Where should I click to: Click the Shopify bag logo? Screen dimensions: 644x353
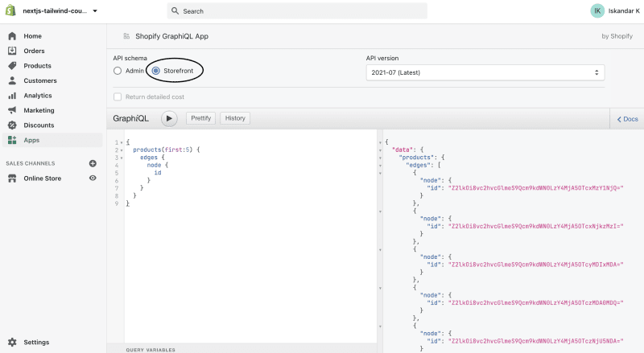[x=10, y=10]
